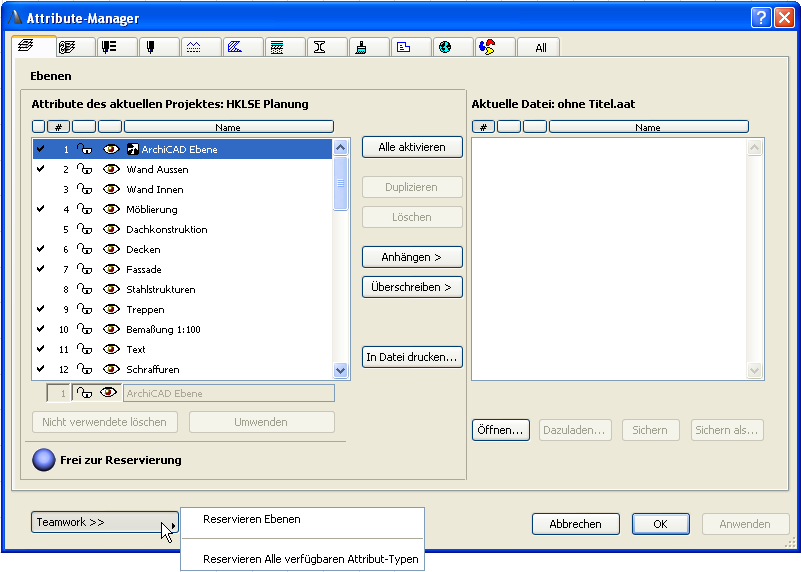
Task: Toggle lock icon for Wand Aussen layer
Action: point(84,169)
